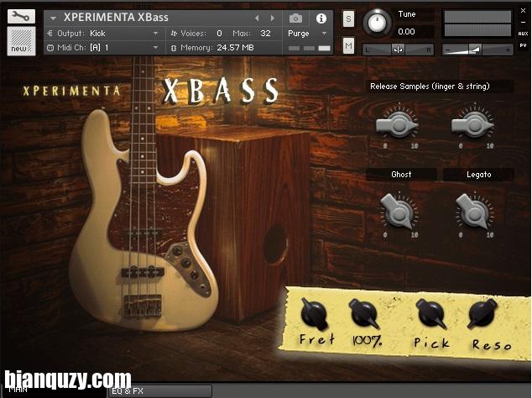The width and height of the screenshot is (532, 398).
Task: Show instrument info with the i icon
Action: [x=320, y=18]
